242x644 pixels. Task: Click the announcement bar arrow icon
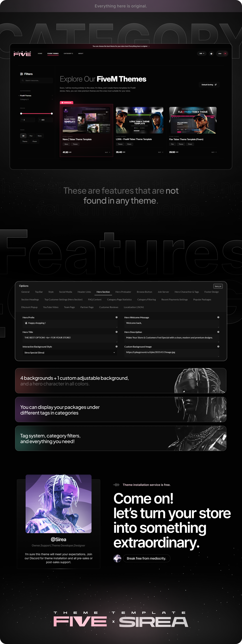click(149, 46)
